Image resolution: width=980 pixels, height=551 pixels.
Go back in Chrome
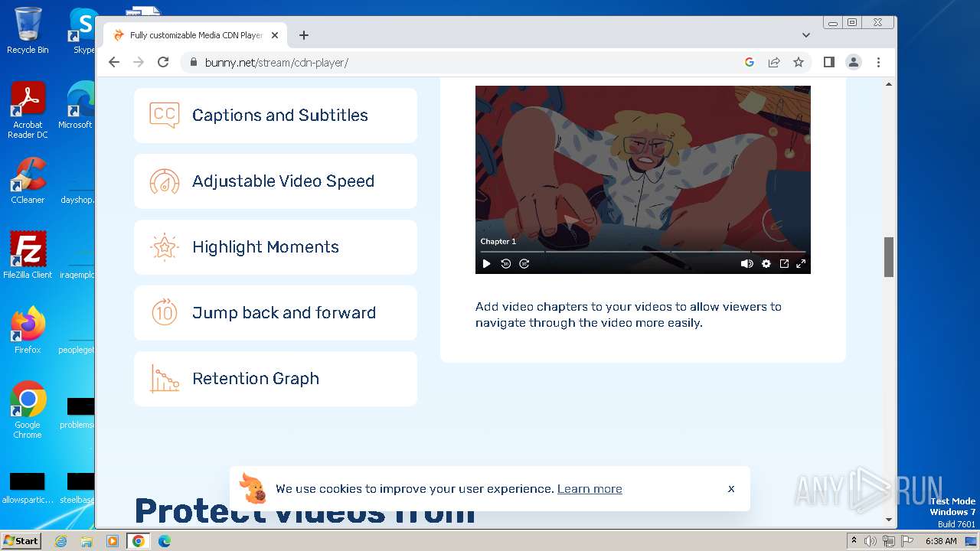(114, 62)
